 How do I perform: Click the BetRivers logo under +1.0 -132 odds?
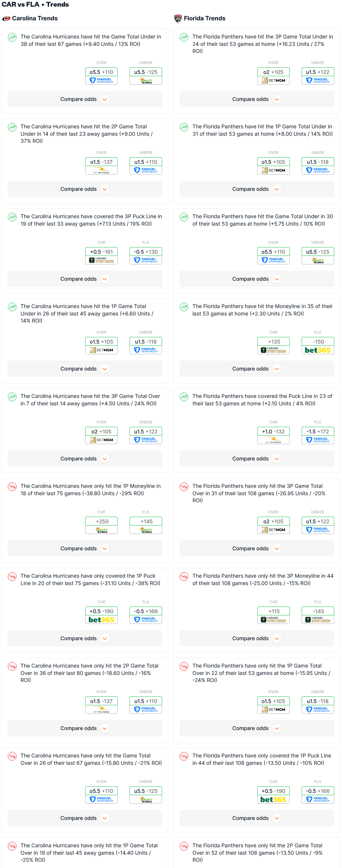[x=273, y=440]
